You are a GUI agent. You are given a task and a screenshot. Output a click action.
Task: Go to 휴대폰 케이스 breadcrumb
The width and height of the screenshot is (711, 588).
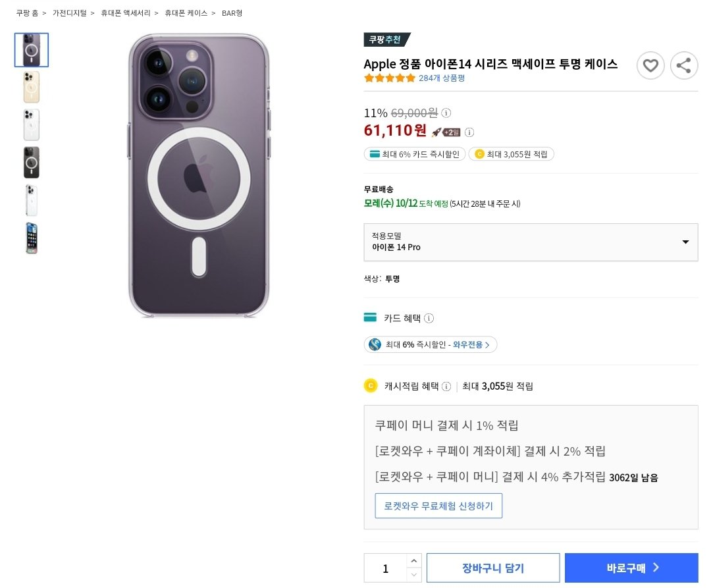point(186,13)
